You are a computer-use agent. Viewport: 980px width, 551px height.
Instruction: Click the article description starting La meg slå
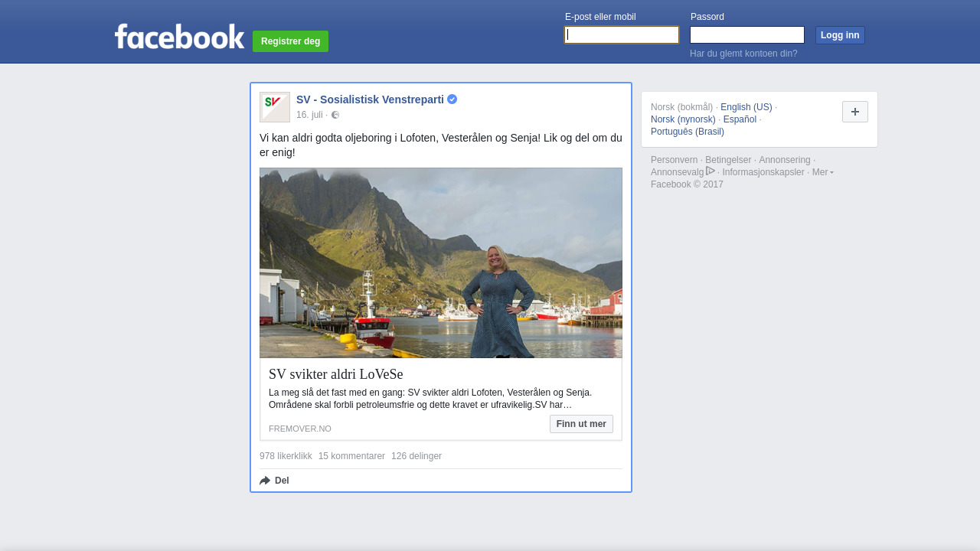[x=430, y=399]
